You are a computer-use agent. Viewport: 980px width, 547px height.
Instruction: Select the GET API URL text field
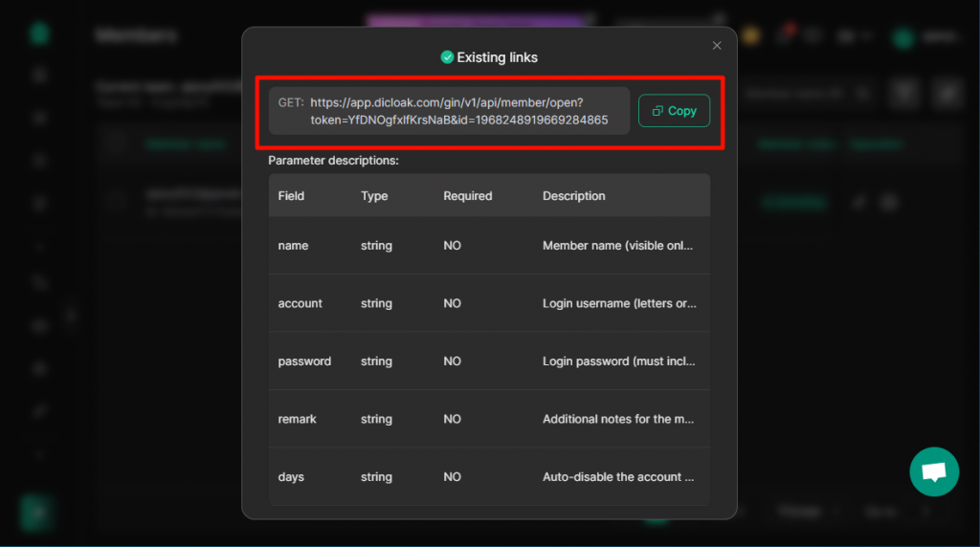pos(450,111)
